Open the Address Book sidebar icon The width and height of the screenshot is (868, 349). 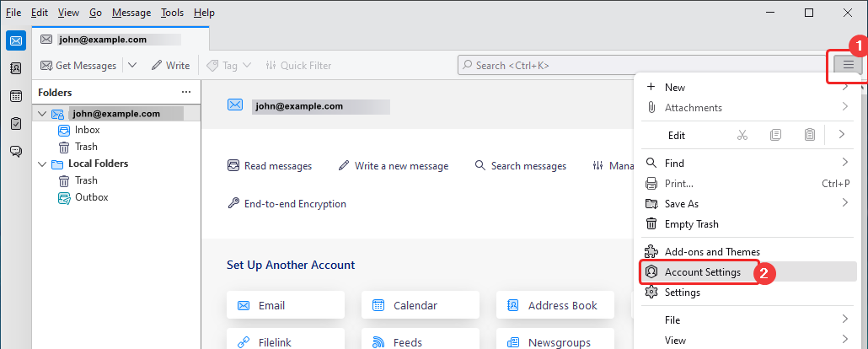pos(15,69)
